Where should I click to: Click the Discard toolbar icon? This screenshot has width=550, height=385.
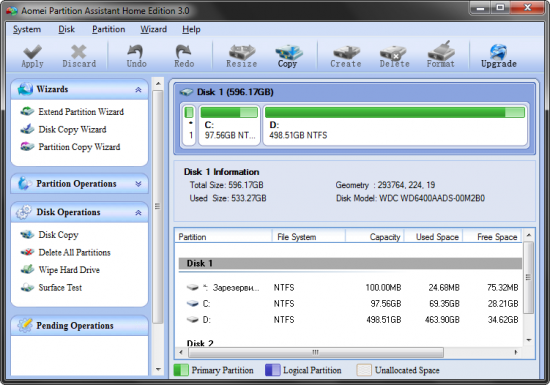tap(79, 52)
